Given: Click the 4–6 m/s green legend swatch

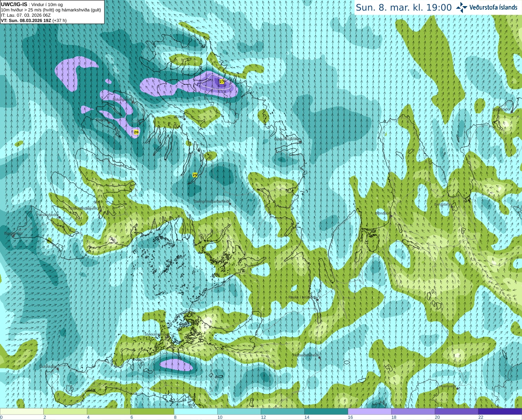Looking at the screenshot, I should pyautogui.click(x=108, y=411).
